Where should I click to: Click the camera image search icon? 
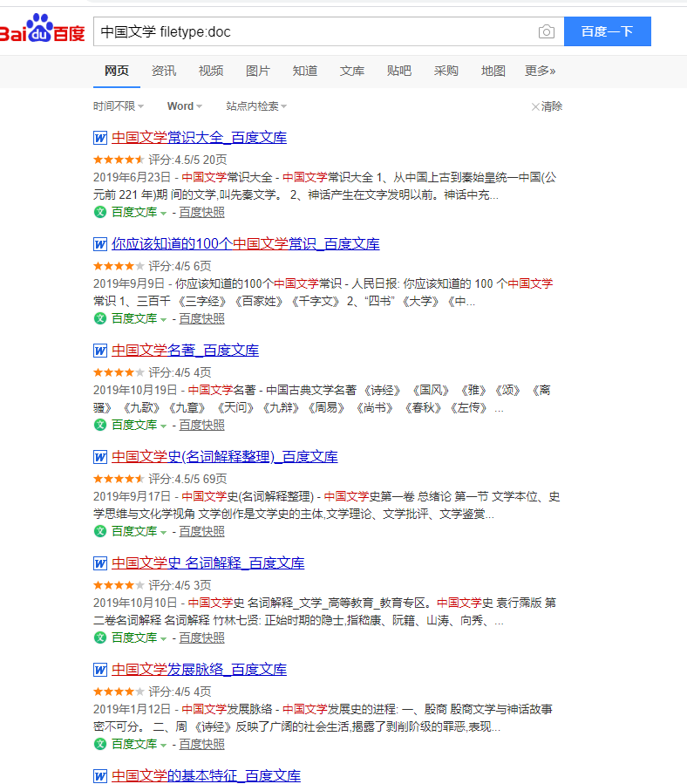click(547, 31)
